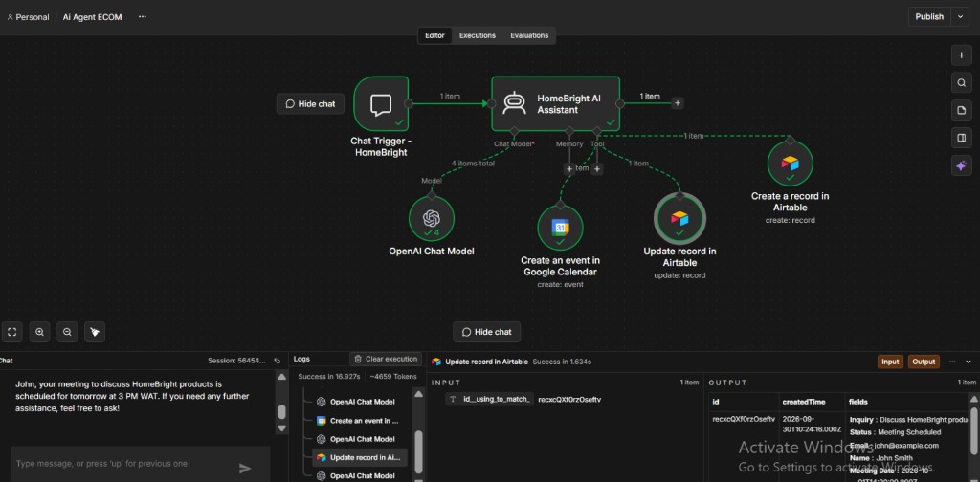Screen dimensions: 980x482
Task: Click the Status : Meeting Scheduled value
Action: [x=895, y=432]
